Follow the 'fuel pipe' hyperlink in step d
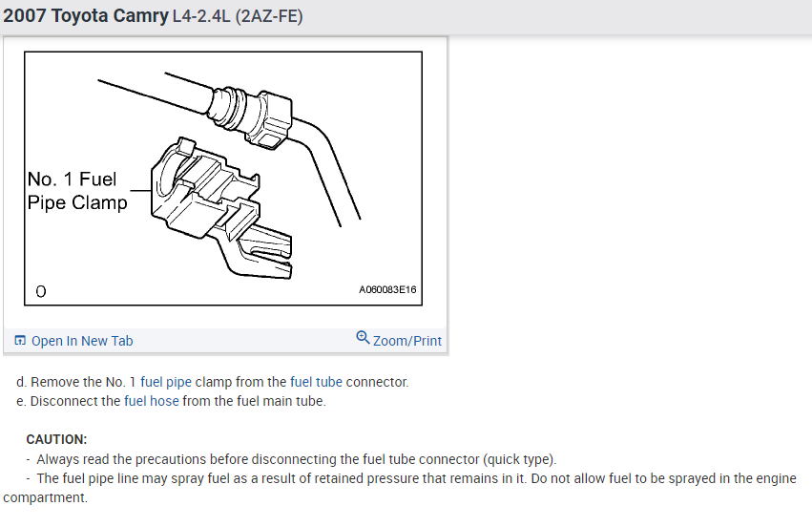Viewport: 812px width, 527px height. (x=166, y=382)
